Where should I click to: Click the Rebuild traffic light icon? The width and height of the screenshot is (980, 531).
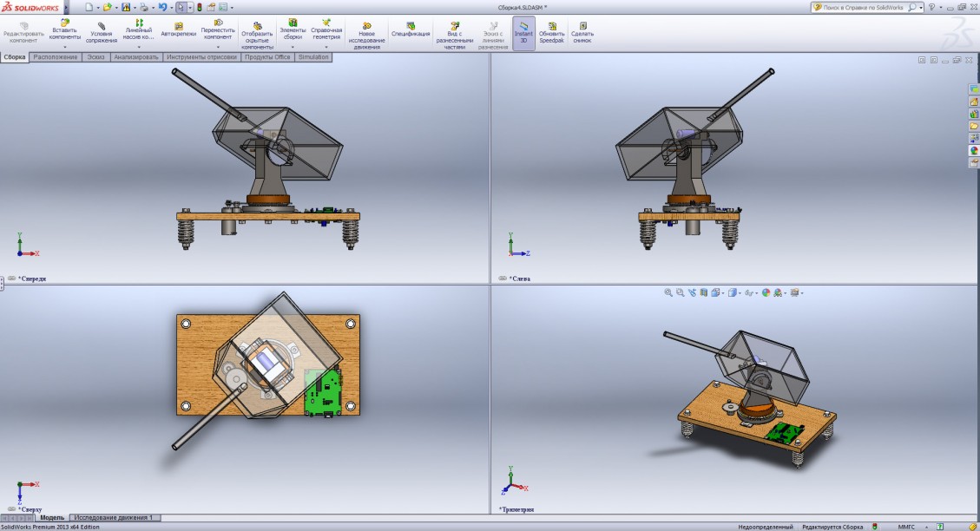click(x=200, y=8)
